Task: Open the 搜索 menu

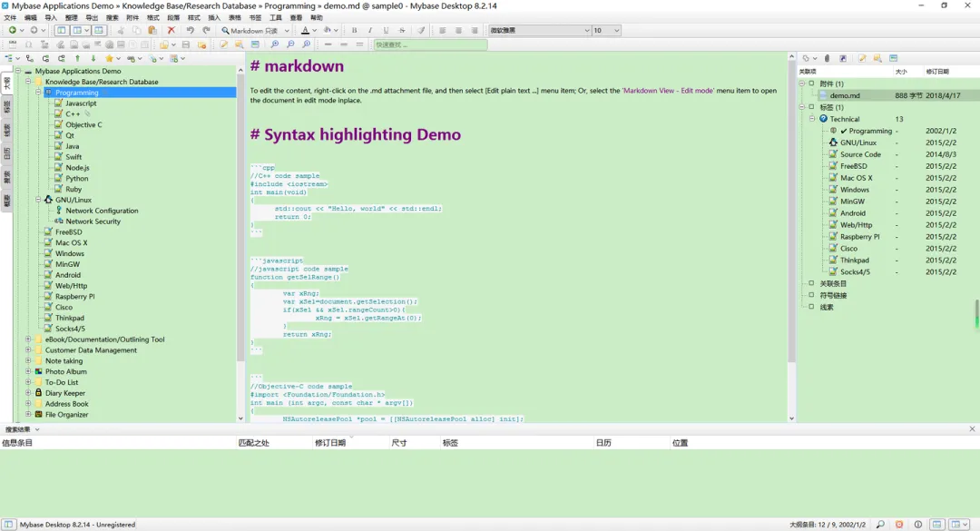Action: coord(112,17)
